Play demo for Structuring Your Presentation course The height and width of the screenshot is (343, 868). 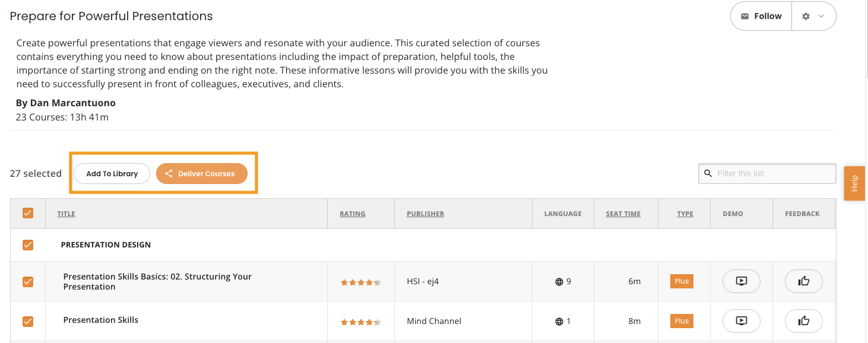tap(741, 281)
